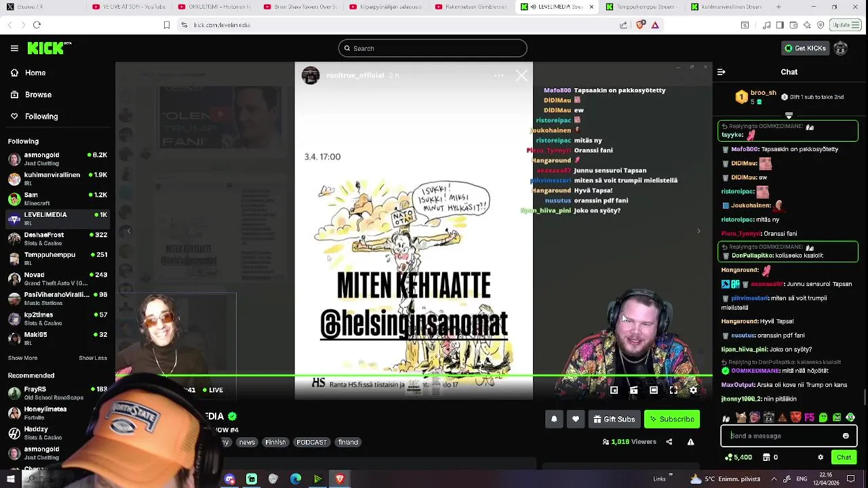Open the emoji picker in the chat input
868x488 pixels.
click(846, 436)
